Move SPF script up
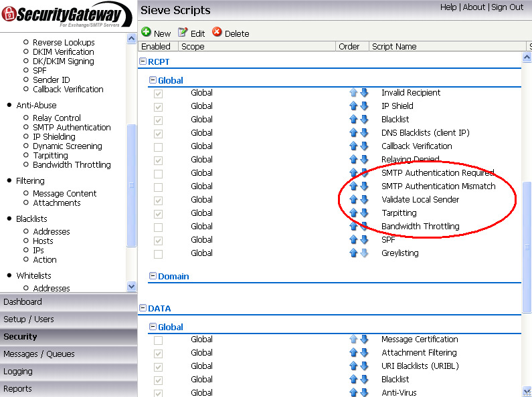Viewport: 532px width, 397px height. coord(353,239)
